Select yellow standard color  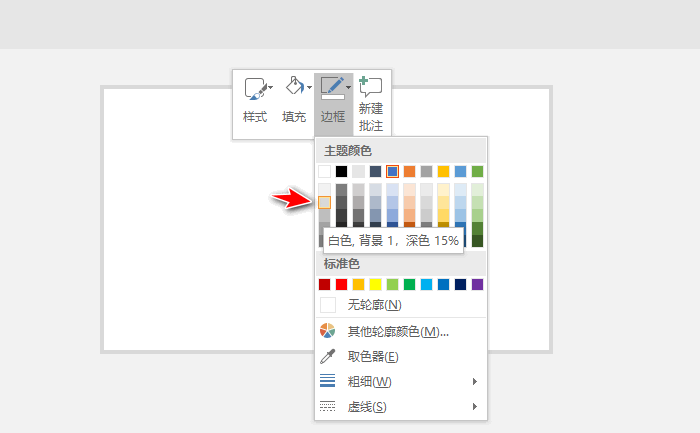[375, 284]
